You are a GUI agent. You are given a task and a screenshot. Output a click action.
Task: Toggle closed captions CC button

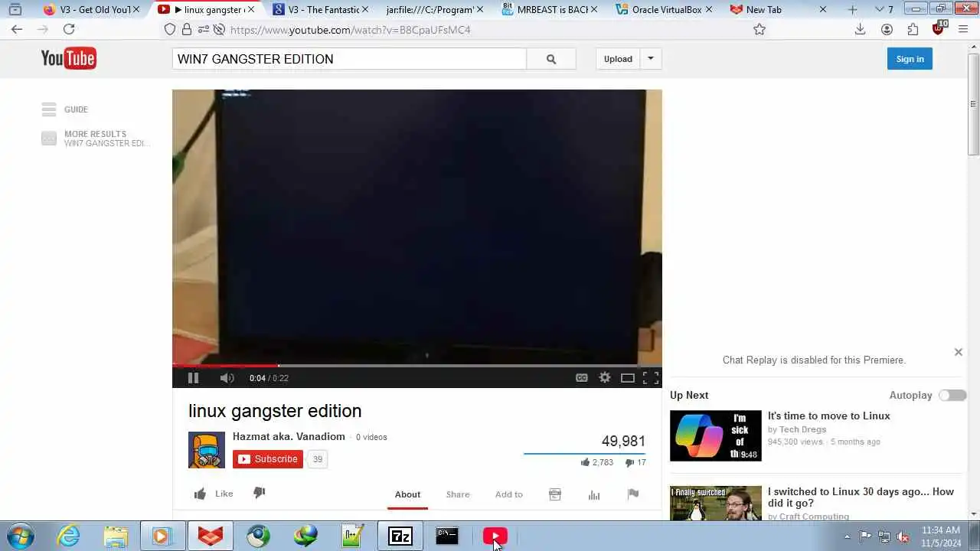click(x=582, y=378)
